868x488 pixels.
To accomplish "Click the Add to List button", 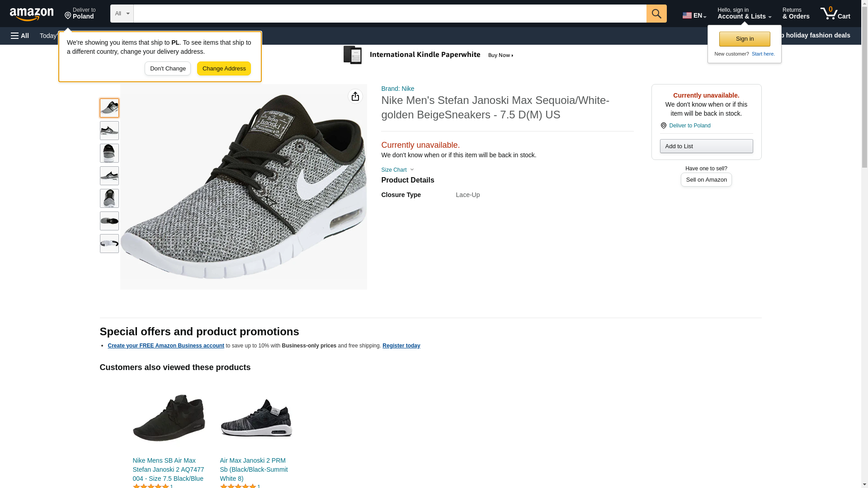I will (706, 146).
